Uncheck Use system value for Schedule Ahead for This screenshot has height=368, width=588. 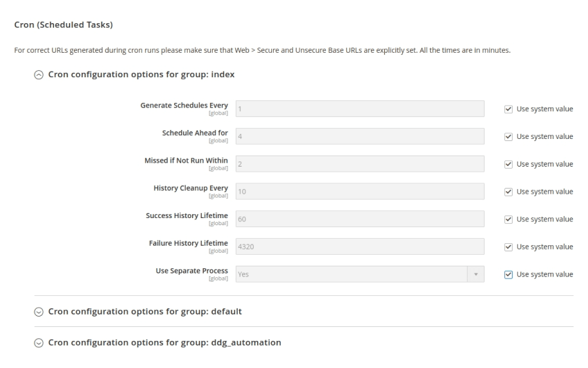(510, 136)
